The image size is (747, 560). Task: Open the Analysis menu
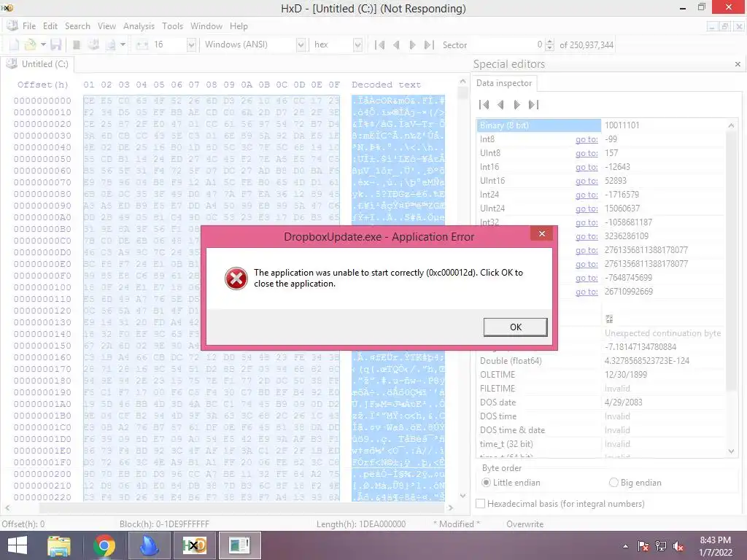click(139, 26)
